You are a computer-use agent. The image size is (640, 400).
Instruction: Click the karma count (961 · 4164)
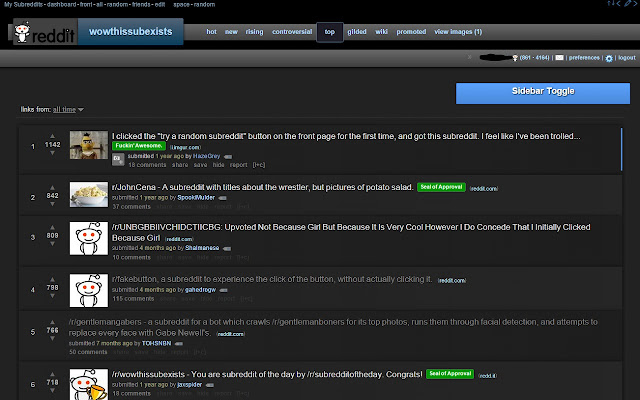(534, 58)
